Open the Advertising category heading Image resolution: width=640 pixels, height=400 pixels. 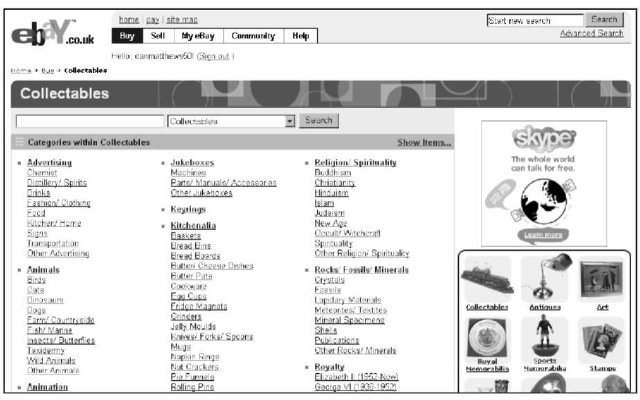49,162
